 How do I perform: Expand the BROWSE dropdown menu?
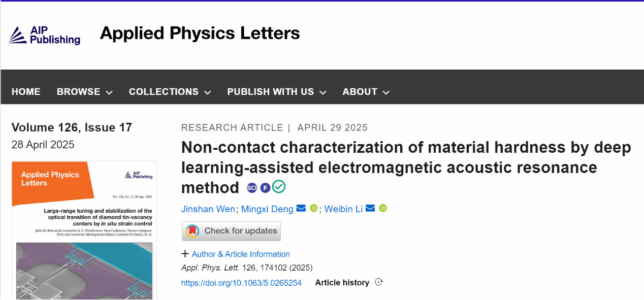pos(84,92)
